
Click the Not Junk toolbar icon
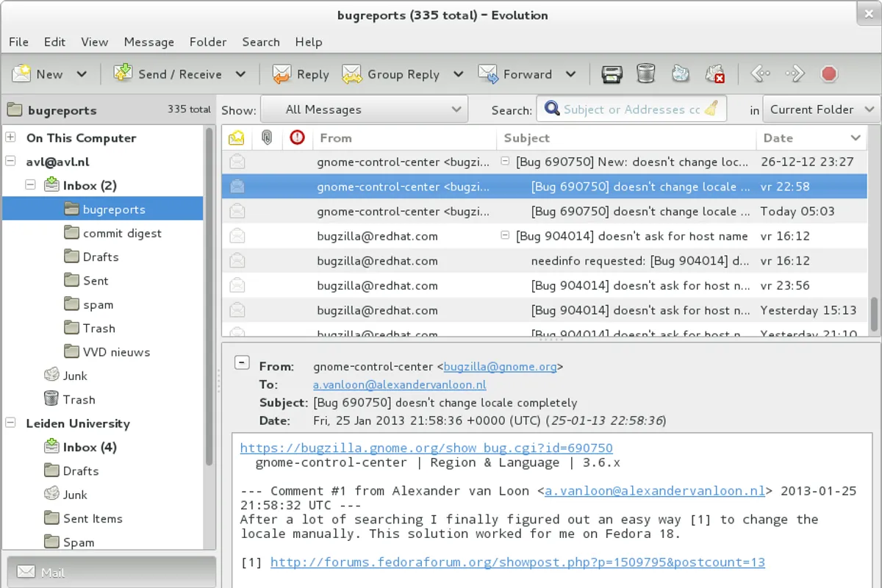pos(715,73)
